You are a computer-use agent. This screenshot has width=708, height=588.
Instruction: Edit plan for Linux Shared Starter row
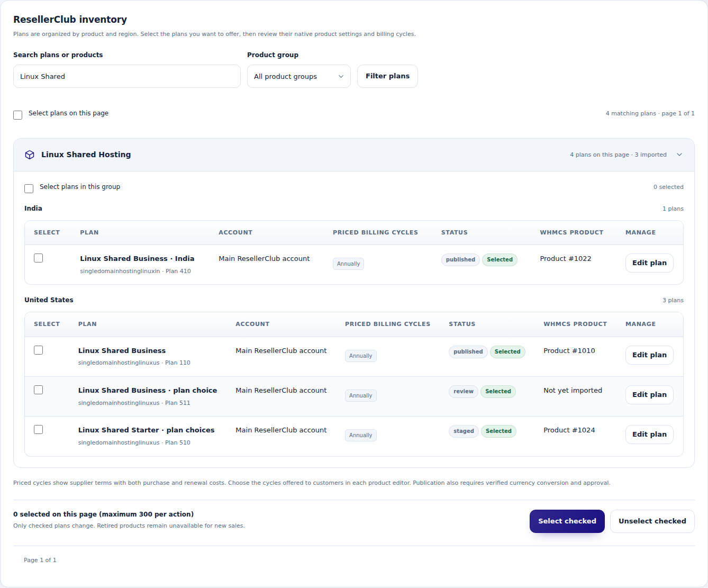pyautogui.click(x=649, y=435)
